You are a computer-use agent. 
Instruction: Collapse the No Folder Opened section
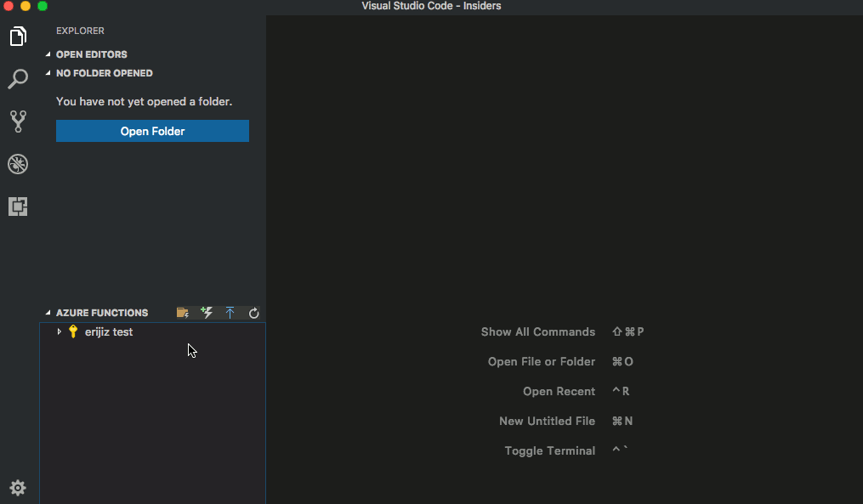tap(48, 72)
